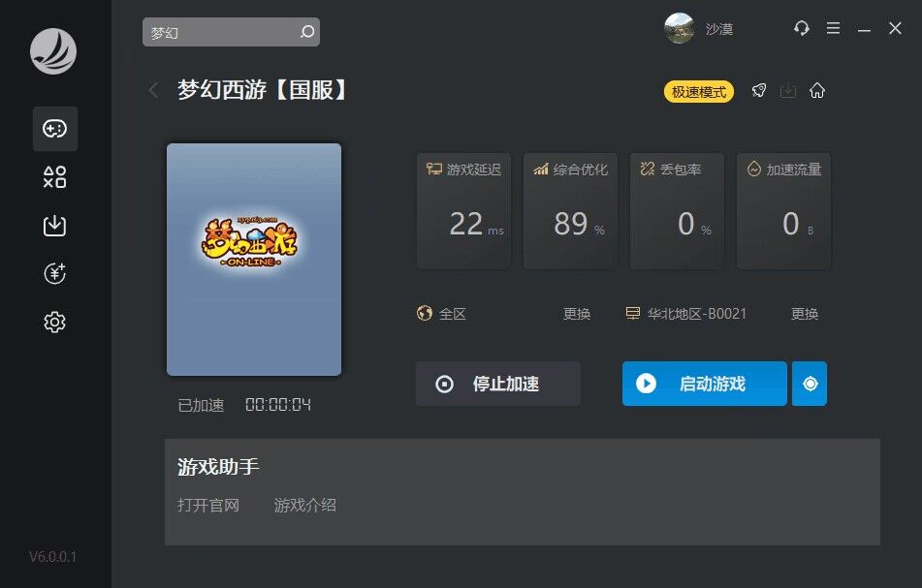922x588 pixels.
Task: Click the search magnifier icon
Action: click(307, 32)
